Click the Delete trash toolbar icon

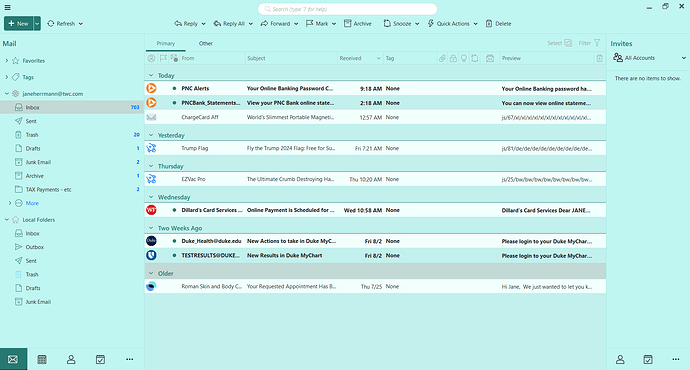(489, 23)
